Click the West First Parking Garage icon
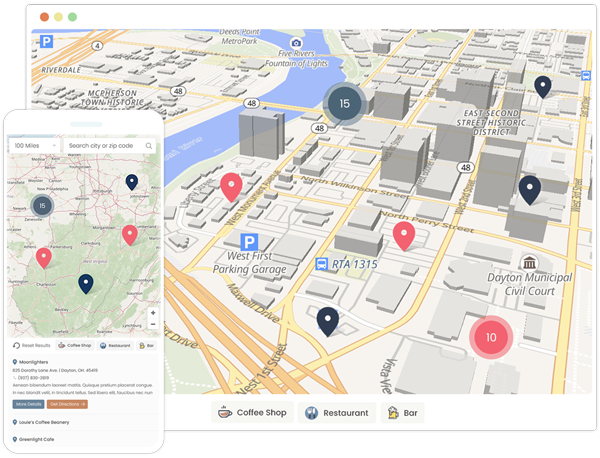Image resolution: width=600 pixels, height=458 pixels. click(x=248, y=242)
